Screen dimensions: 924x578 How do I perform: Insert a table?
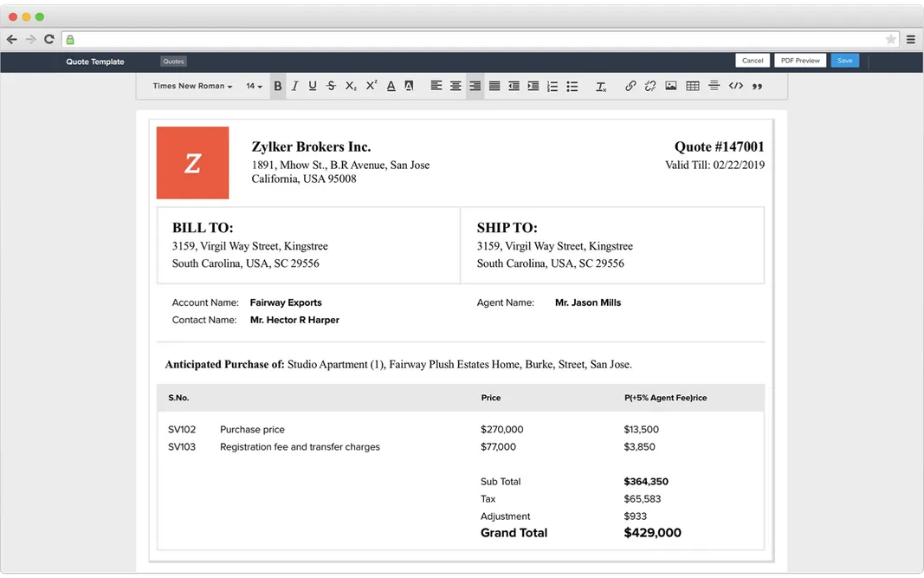pos(692,86)
